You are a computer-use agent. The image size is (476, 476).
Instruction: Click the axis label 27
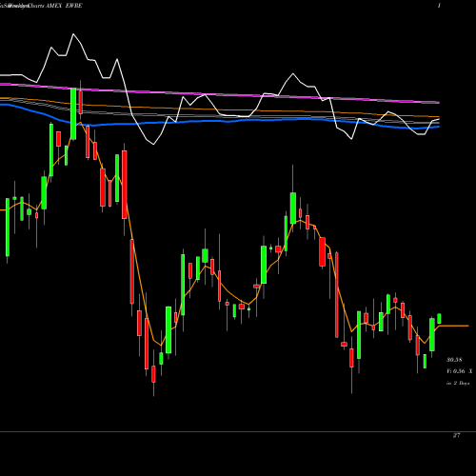pos(456,435)
